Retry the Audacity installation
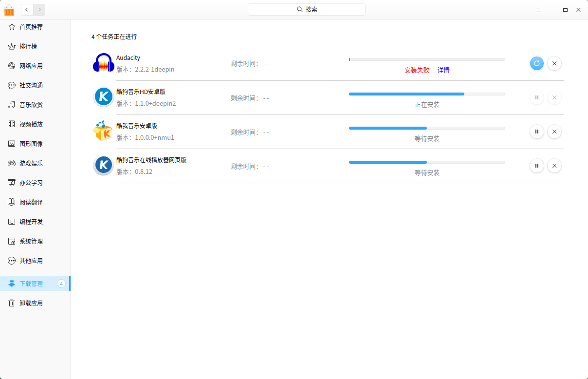588x379 pixels. pos(537,63)
